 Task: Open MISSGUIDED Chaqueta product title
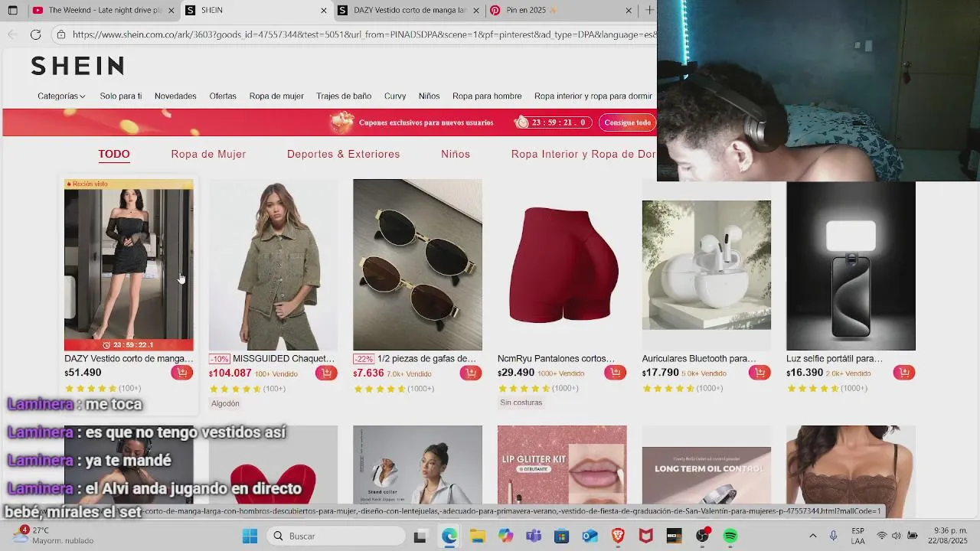click(x=283, y=358)
